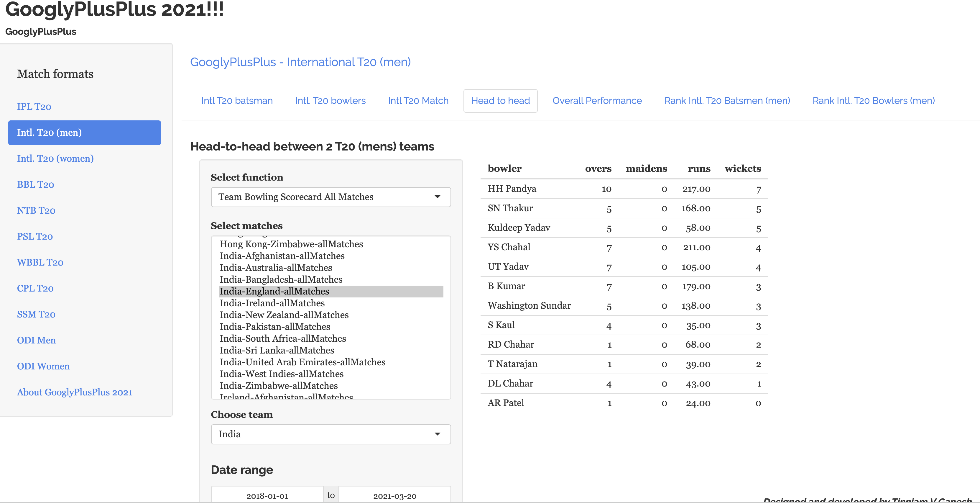Open the Select function dropdown arrow
The height and width of the screenshot is (504, 980).
[437, 197]
